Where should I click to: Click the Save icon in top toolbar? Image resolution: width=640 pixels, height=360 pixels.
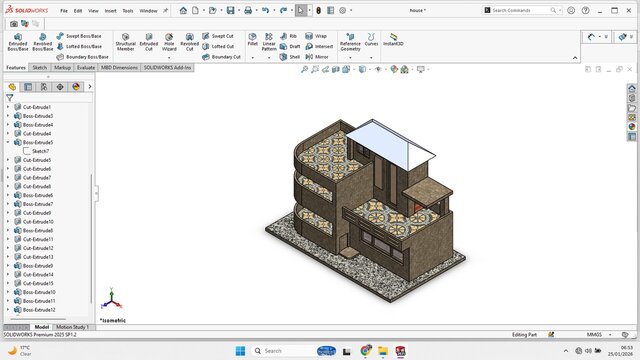click(x=231, y=11)
